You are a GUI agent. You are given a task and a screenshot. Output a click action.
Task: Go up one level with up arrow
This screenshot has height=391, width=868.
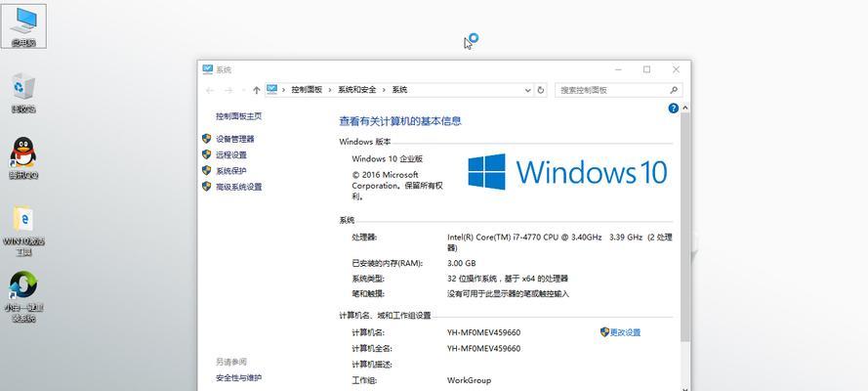click(257, 90)
